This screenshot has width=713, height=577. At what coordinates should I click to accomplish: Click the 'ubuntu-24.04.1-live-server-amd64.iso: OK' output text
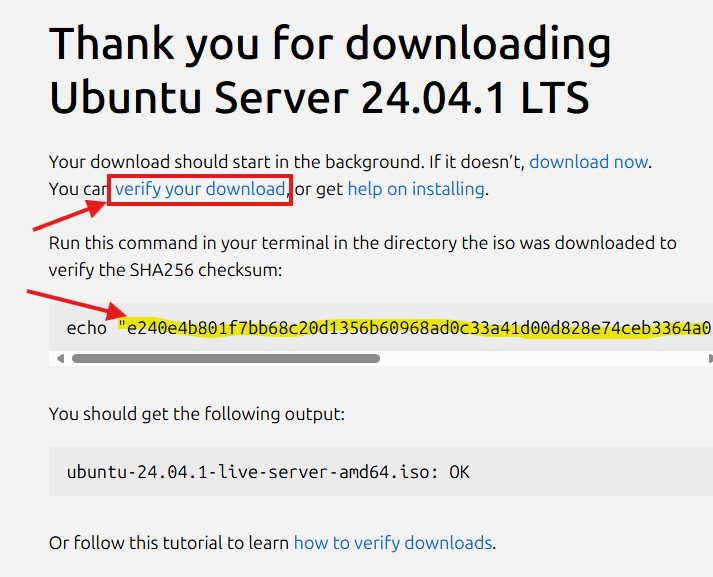click(268, 472)
